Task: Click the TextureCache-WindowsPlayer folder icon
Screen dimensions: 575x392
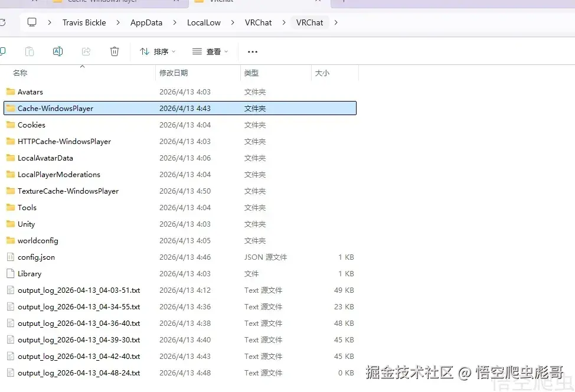Action: (11, 191)
